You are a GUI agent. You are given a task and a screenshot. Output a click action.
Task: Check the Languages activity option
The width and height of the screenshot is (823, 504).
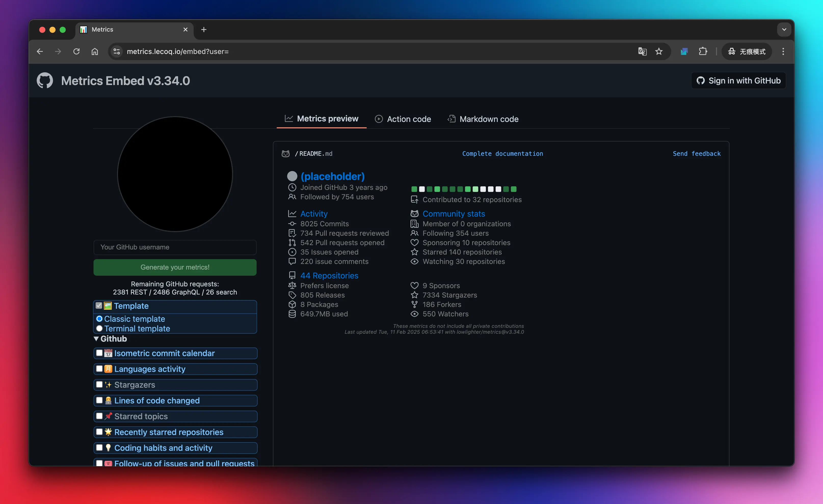click(99, 369)
